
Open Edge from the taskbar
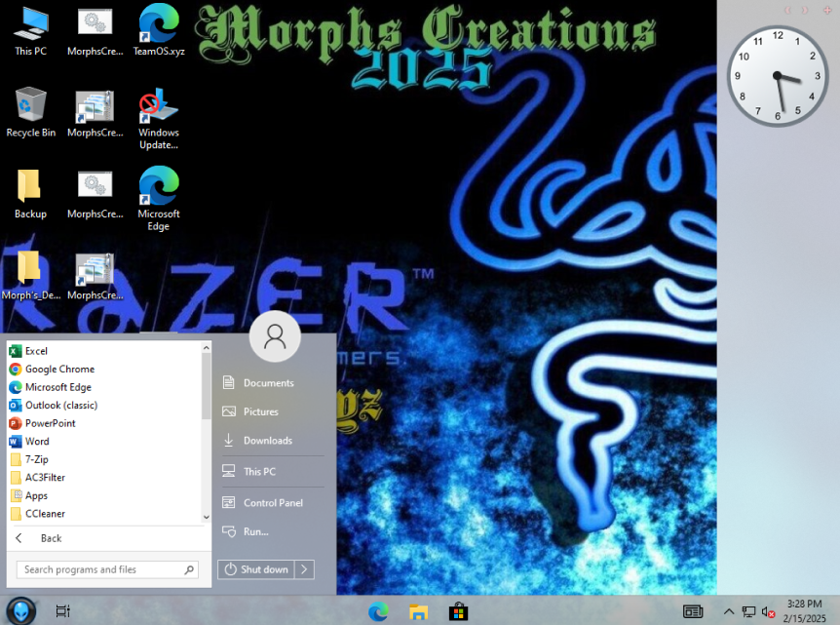click(378, 611)
